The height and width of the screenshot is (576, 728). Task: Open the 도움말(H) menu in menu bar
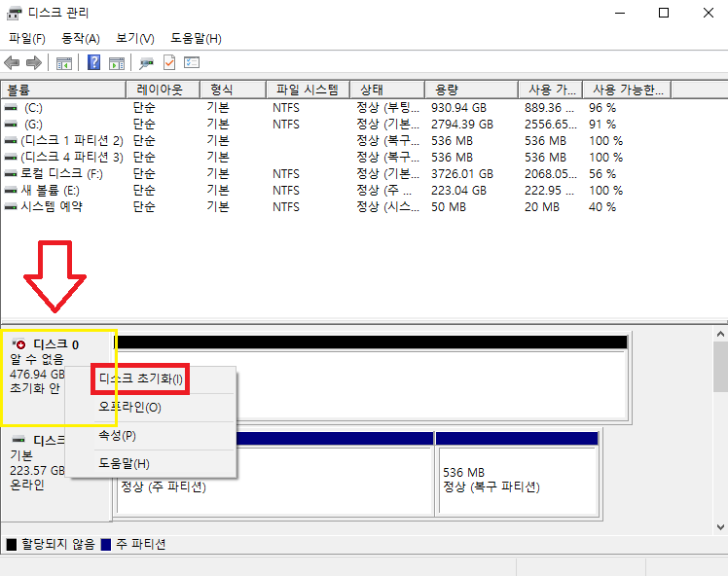point(196,39)
